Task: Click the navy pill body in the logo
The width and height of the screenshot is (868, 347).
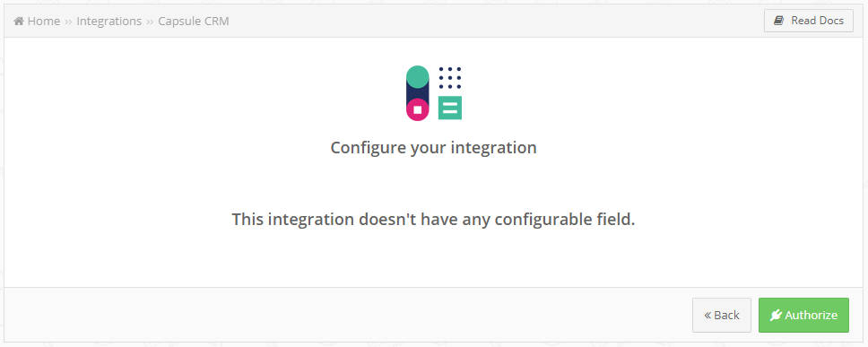Action: 417,93
